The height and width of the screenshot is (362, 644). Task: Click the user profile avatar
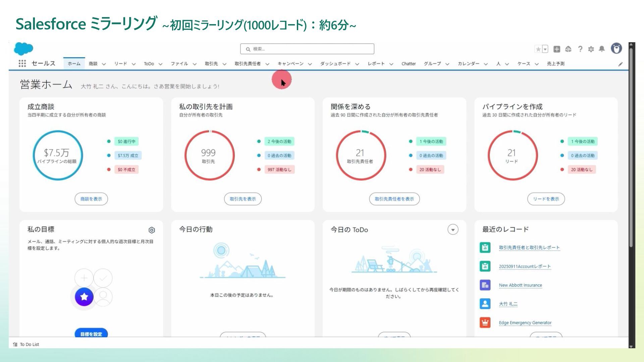coord(616,49)
